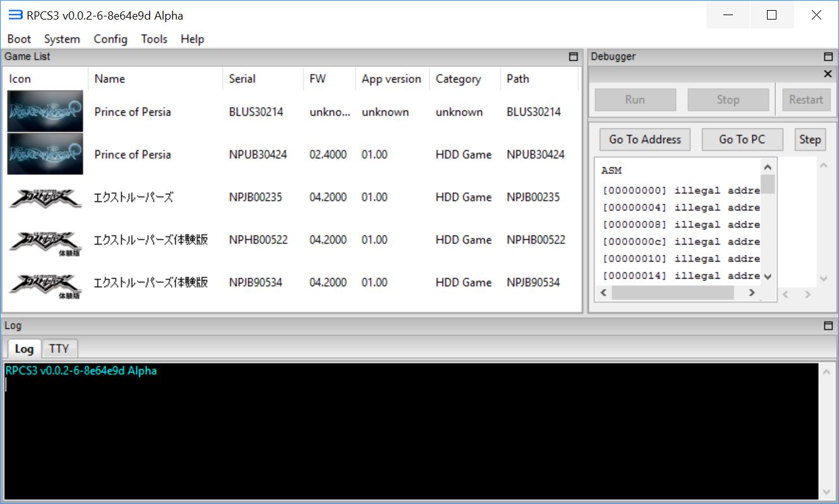Sort the game list by Name column
Screen dimensions: 839x504
point(109,79)
